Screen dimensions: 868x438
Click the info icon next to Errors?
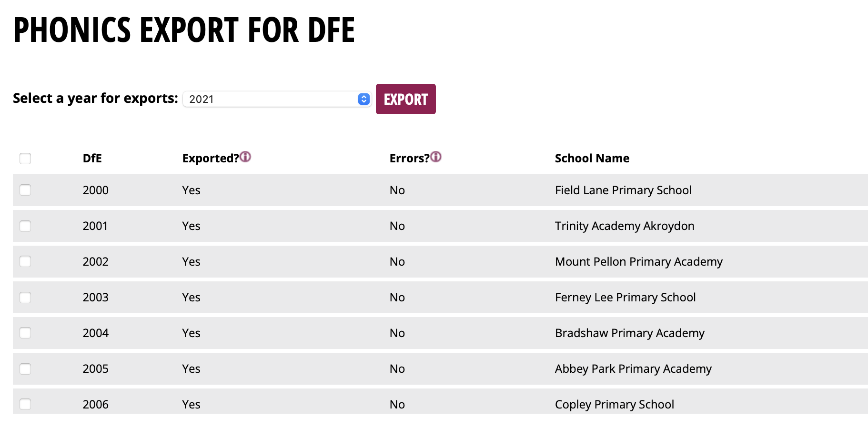436,157
